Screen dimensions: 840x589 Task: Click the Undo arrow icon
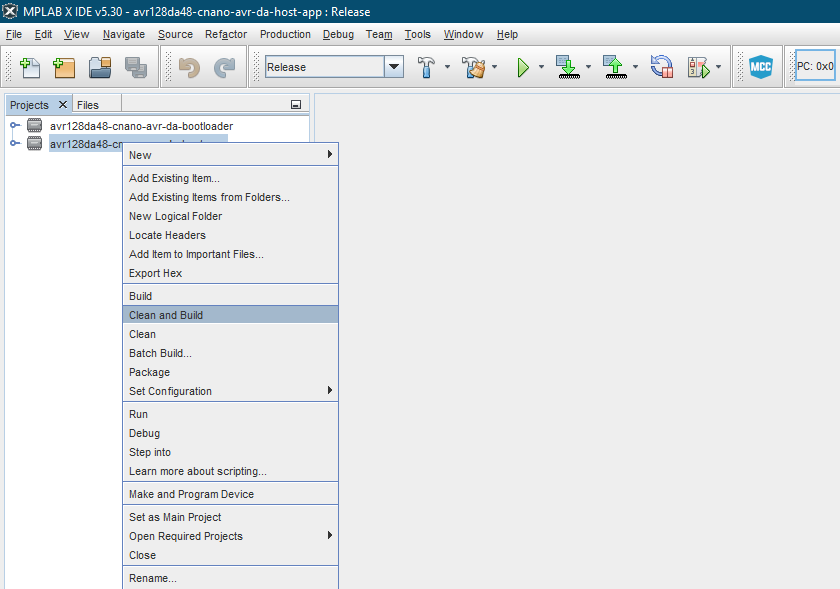[x=189, y=68]
